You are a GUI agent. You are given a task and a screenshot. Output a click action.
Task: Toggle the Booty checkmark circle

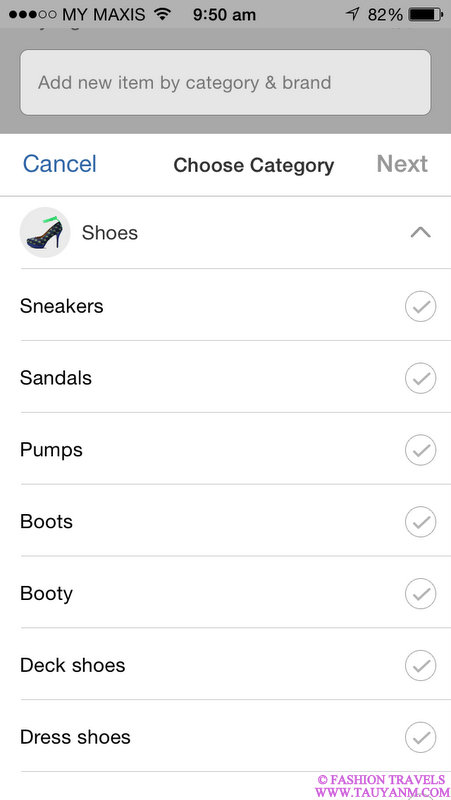pyautogui.click(x=420, y=594)
